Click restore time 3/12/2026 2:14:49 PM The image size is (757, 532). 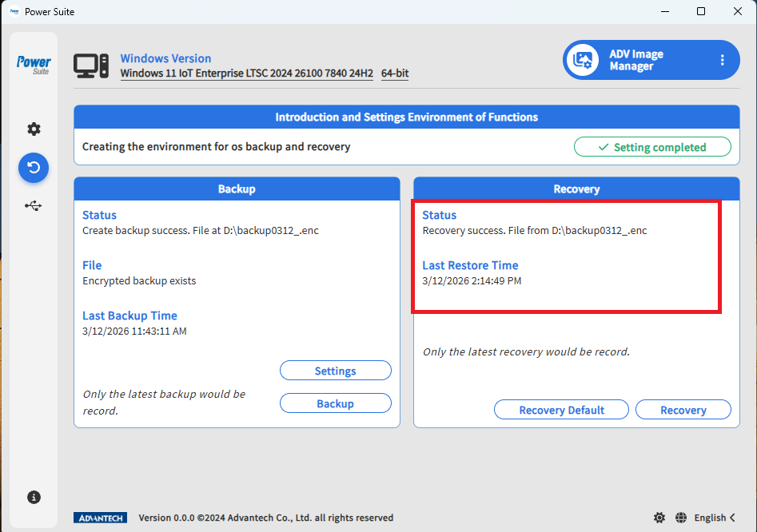click(472, 280)
